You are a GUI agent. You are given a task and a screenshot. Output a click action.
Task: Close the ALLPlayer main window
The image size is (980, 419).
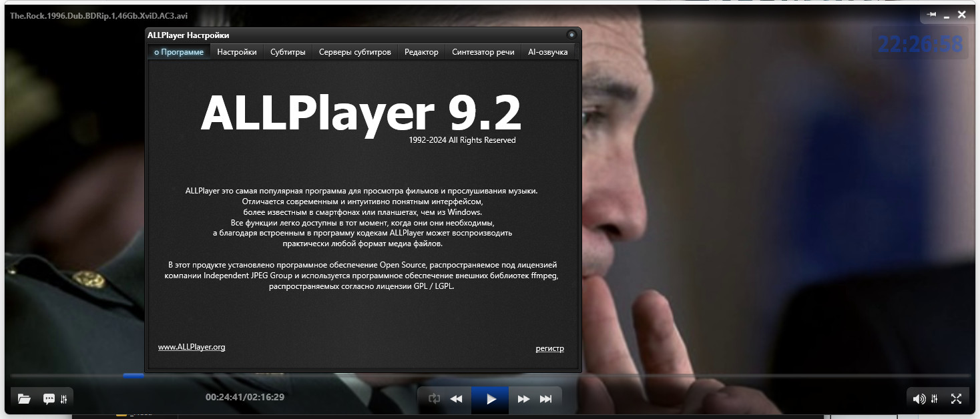[962, 14]
